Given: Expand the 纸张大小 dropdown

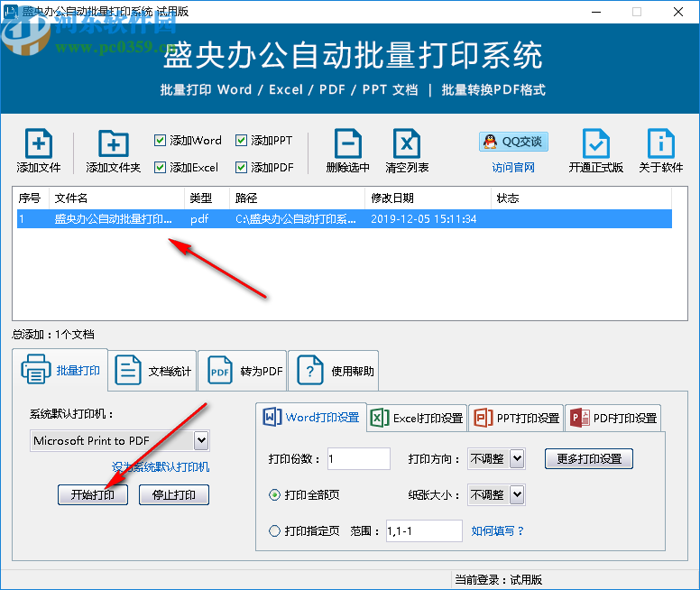Looking at the screenshot, I should [517, 494].
